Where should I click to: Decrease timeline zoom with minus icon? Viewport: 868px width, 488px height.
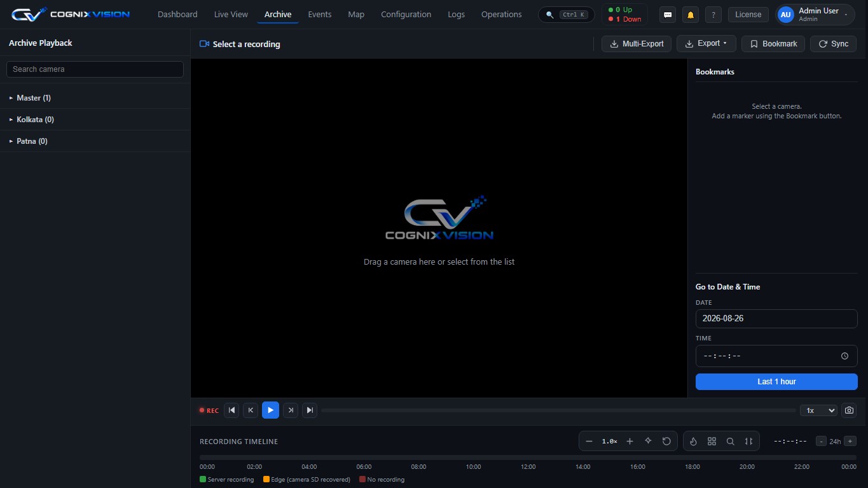click(x=589, y=441)
